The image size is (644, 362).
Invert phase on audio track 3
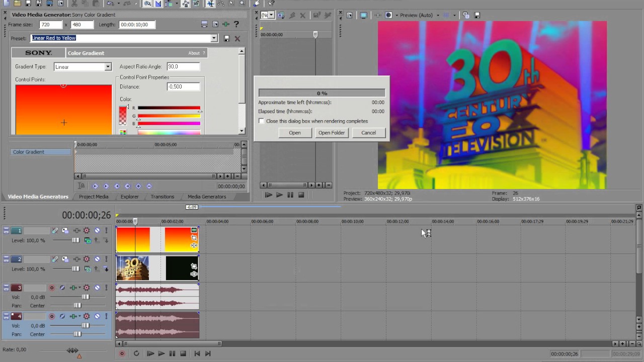pyautogui.click(x=62, y=288)
